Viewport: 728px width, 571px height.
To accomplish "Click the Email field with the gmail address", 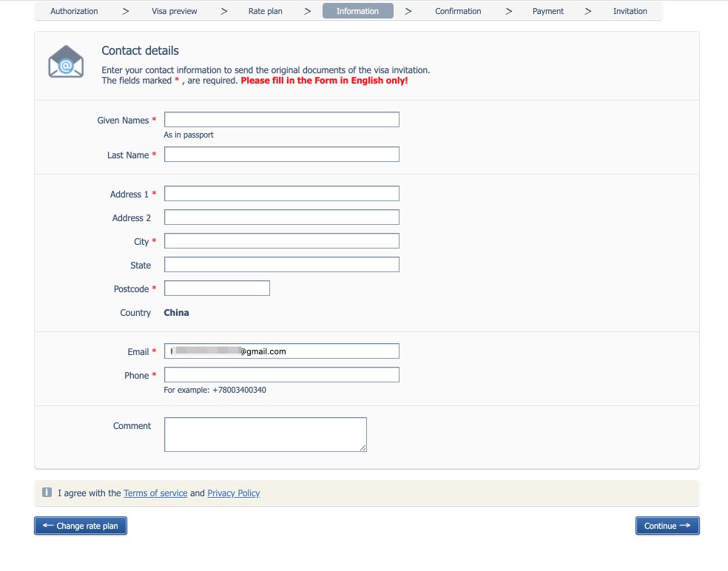I will point(281,351).
